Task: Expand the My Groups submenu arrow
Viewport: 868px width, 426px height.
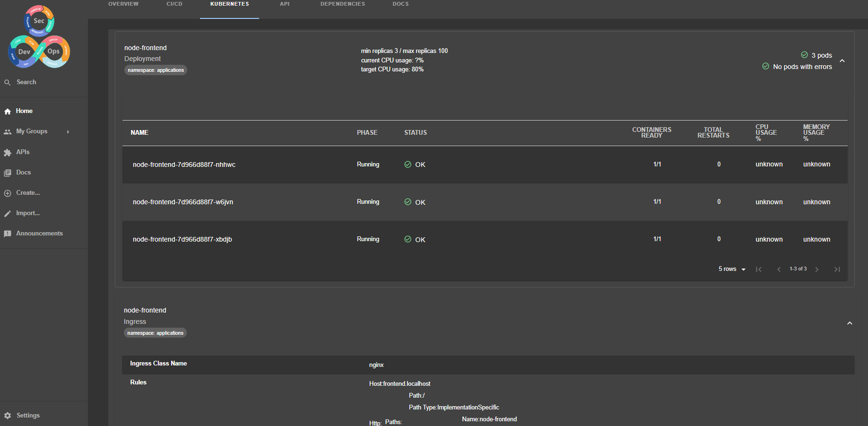Action: point(68,132)
